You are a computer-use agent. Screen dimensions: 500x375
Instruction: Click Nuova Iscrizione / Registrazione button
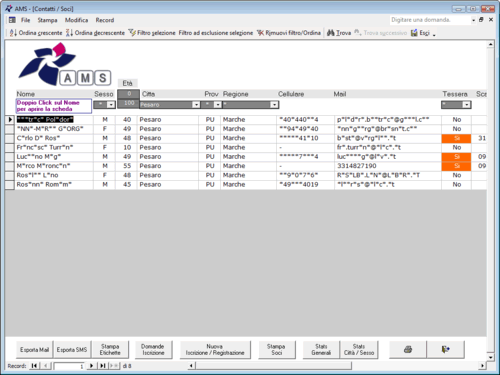pyautogui.click(x=215, y=349)
